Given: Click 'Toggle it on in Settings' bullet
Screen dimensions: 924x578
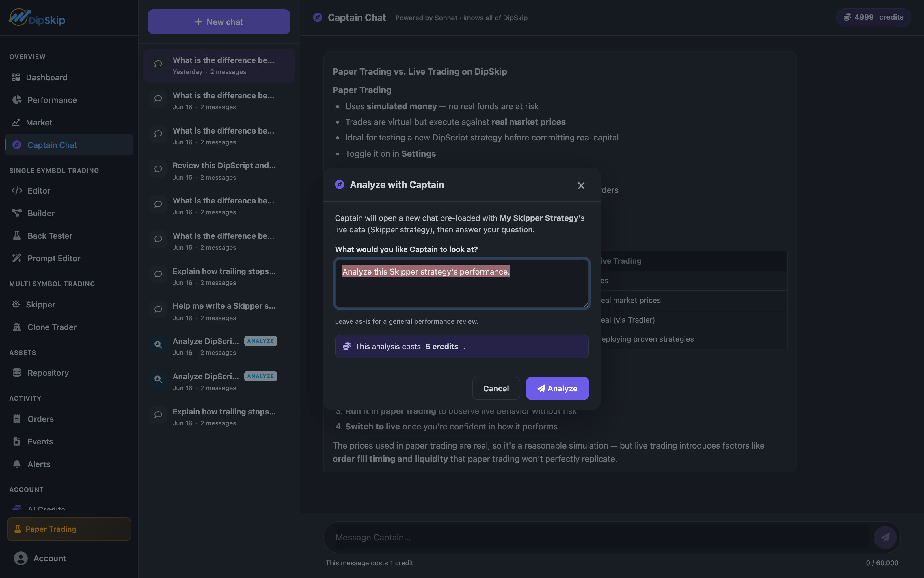Looking at the screenshot, I should tap(390, 153).
